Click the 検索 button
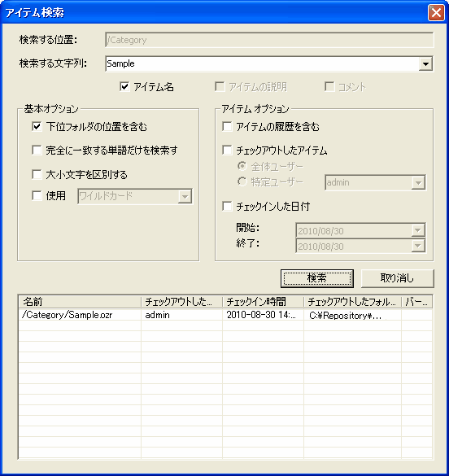 (317, 278)
